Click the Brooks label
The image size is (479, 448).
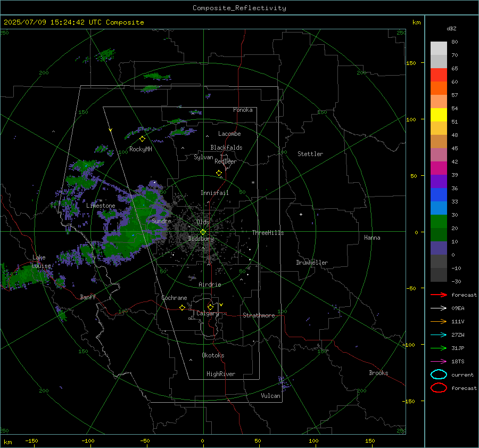click(378, 373)
